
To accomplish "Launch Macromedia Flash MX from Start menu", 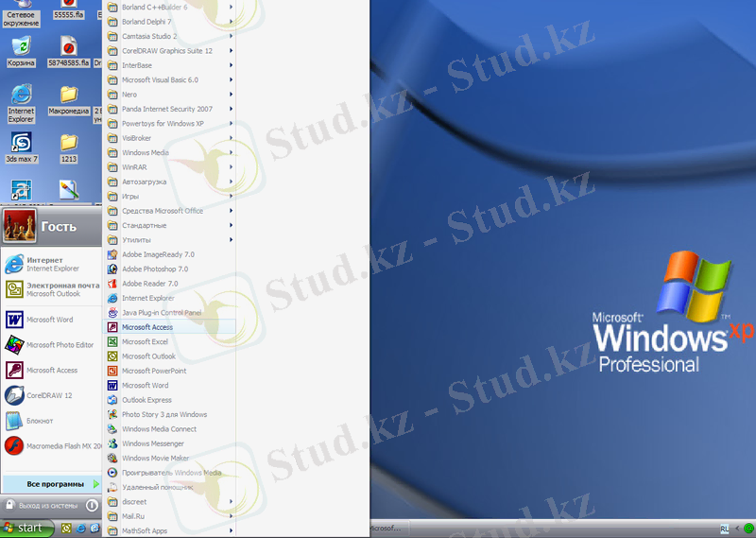I will (52, 446).
